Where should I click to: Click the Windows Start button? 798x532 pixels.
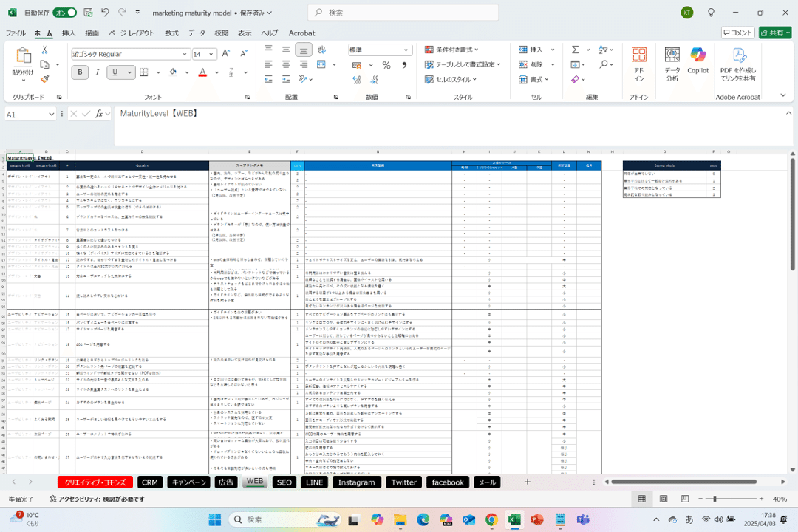215,519
